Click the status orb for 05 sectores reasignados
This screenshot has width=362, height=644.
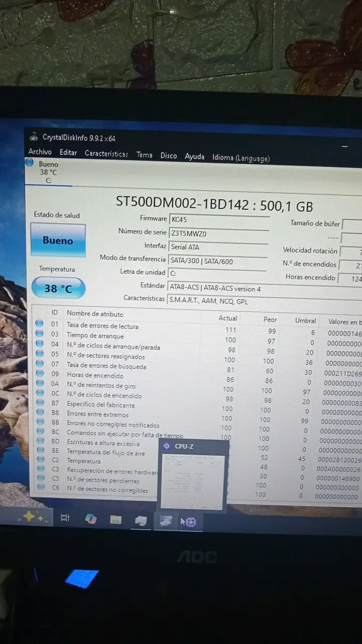[x=40, y=353]
